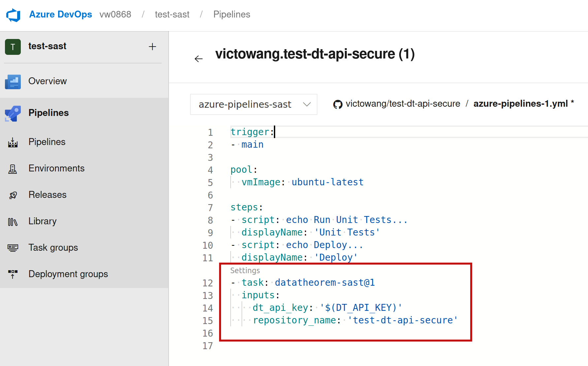The width and height of the screenshot is (588, 366).
Task: Click the green T project avatar icon
Action: [13, 47]
